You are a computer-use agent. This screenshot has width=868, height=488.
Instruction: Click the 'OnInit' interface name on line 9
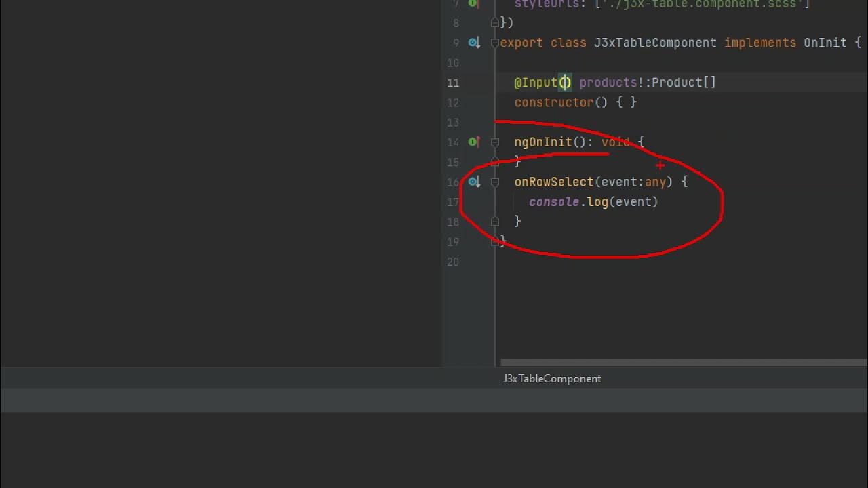tap(825, 43)
